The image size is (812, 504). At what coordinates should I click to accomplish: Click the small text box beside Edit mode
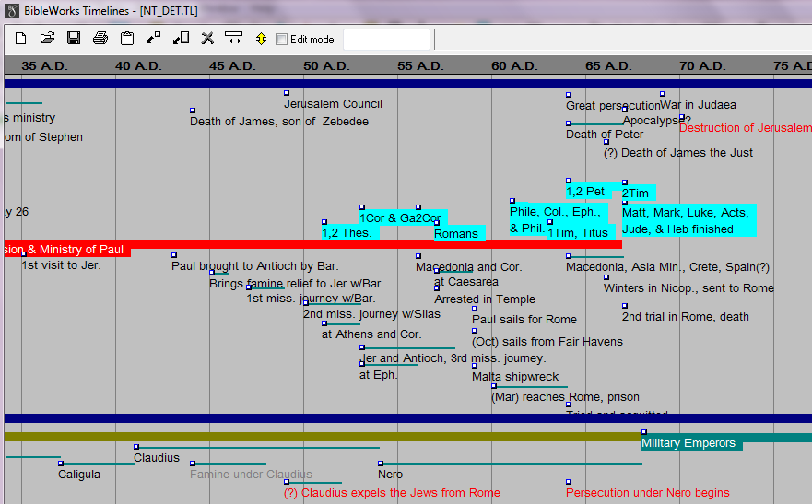(x=386, y=40)
